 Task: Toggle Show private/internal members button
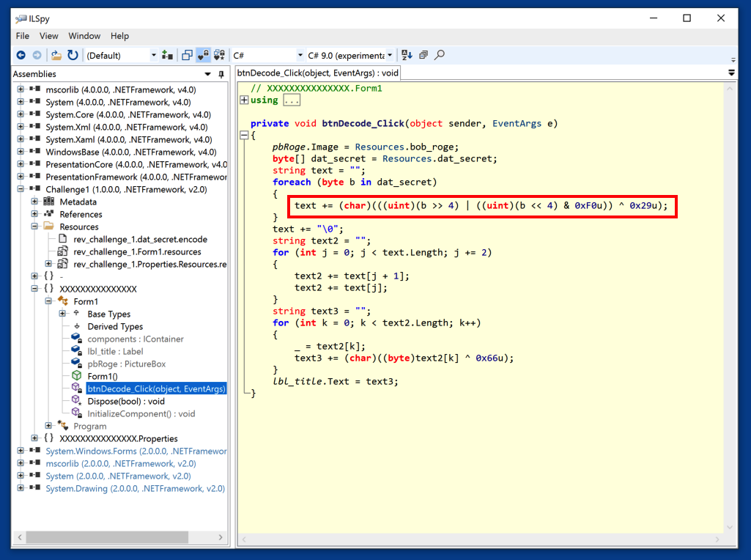coord(204,55)
